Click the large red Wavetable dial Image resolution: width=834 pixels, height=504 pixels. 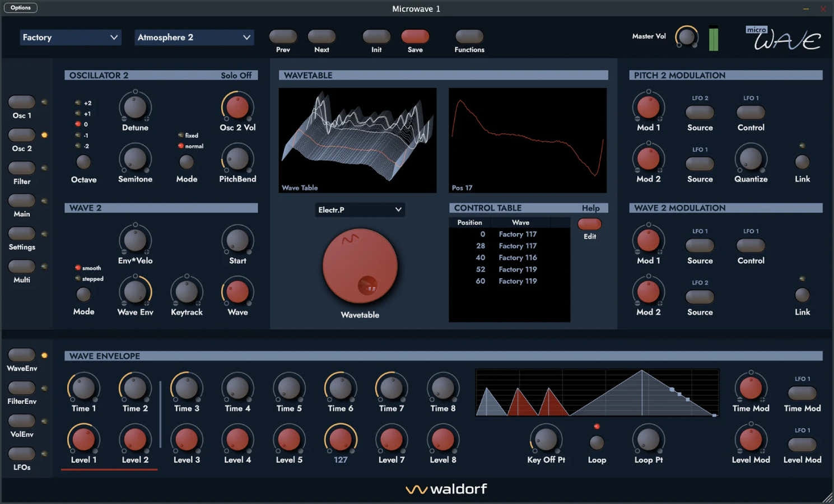(x=360, y=266)
